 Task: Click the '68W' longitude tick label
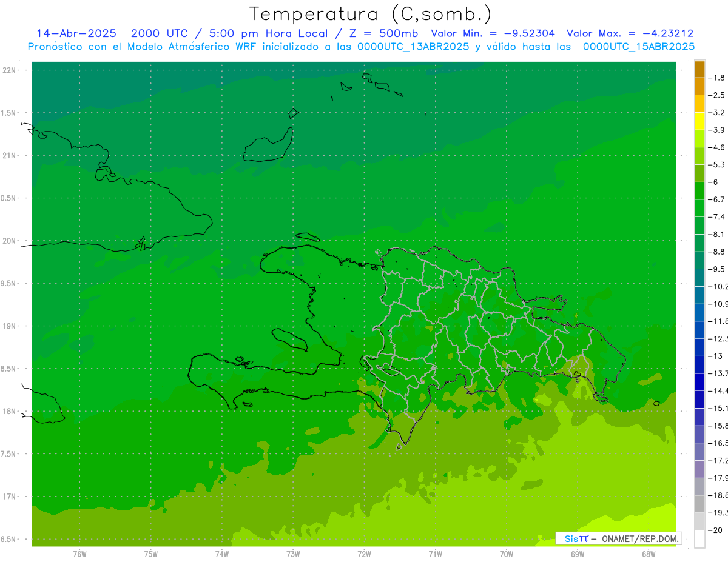649,554
